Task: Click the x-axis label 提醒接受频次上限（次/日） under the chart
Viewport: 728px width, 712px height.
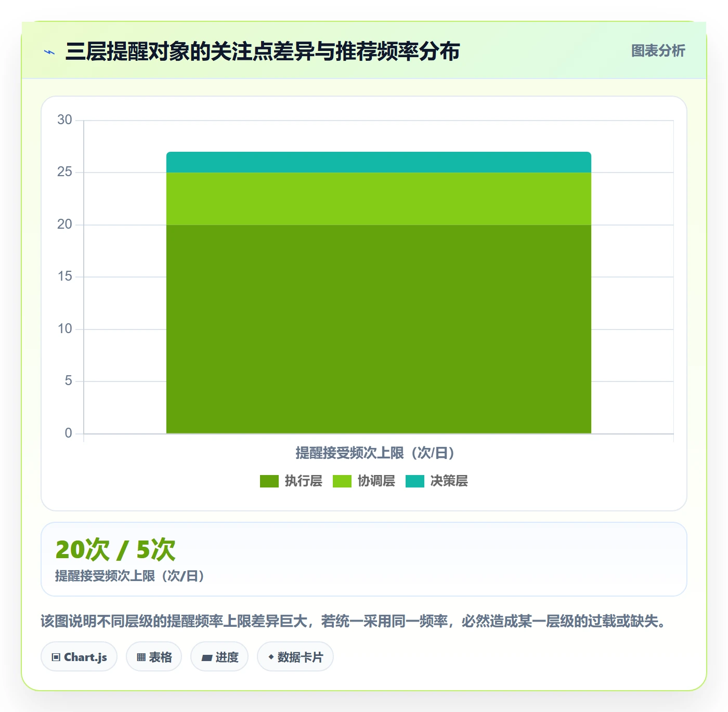Action: [375, 453]
